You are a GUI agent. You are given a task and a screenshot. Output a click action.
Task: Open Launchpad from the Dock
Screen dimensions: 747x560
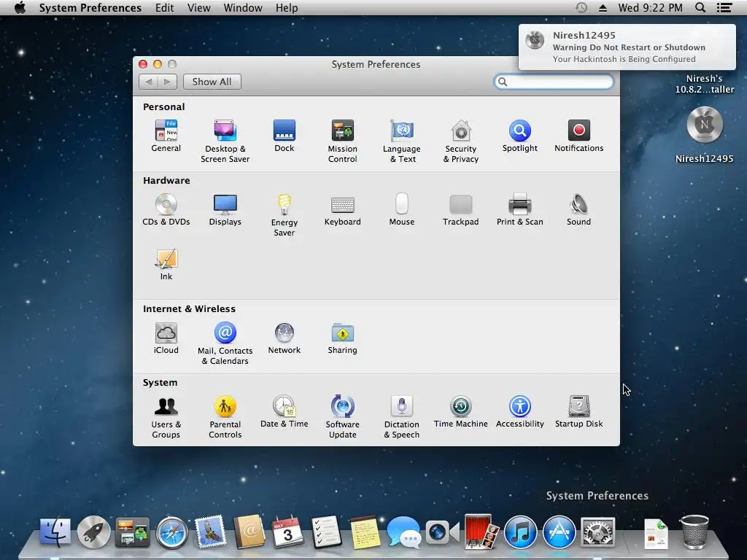94,532
